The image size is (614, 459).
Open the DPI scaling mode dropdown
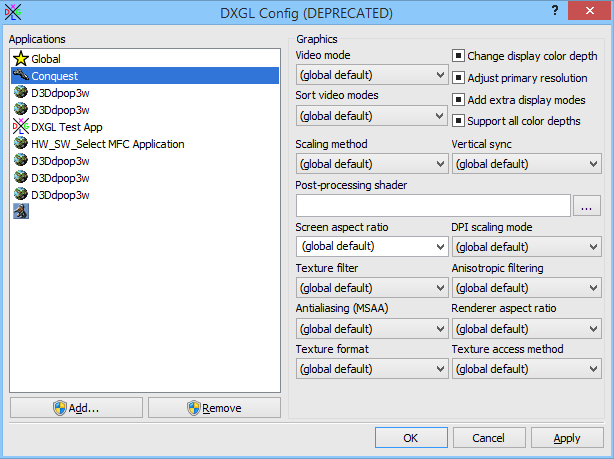(x=527, y=247)
